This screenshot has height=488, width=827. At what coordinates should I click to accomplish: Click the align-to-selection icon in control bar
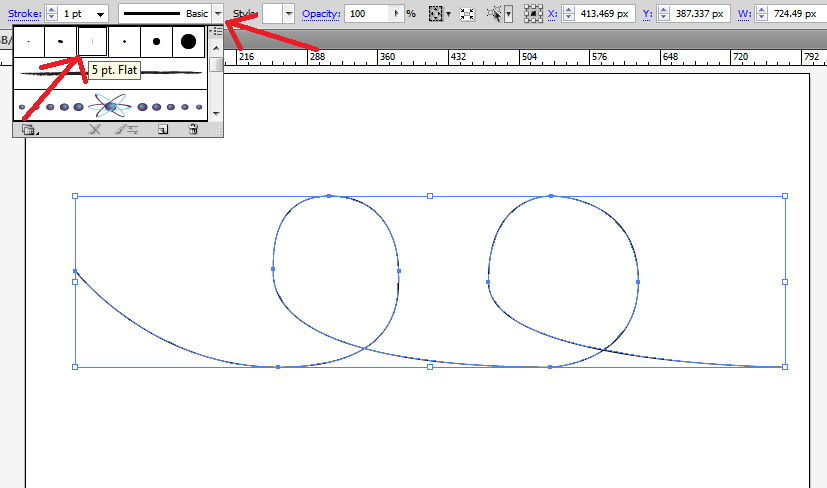click(x=467, y=14)
